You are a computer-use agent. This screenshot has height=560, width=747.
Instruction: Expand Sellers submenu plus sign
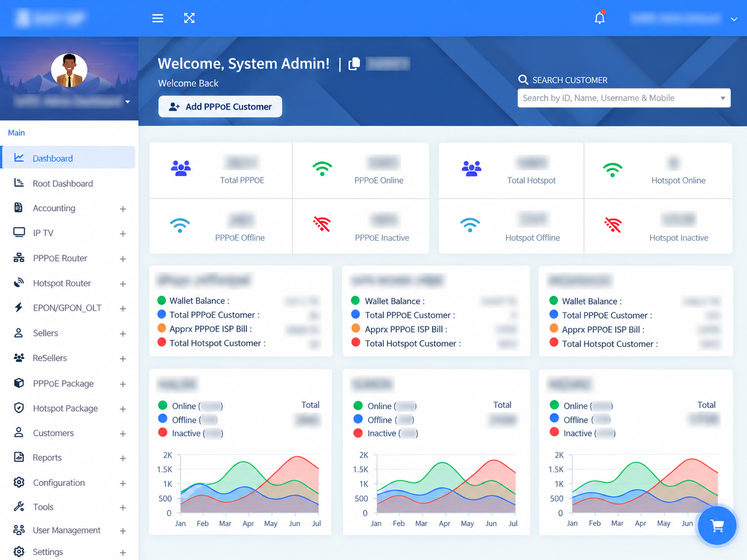tap(123, 334)
